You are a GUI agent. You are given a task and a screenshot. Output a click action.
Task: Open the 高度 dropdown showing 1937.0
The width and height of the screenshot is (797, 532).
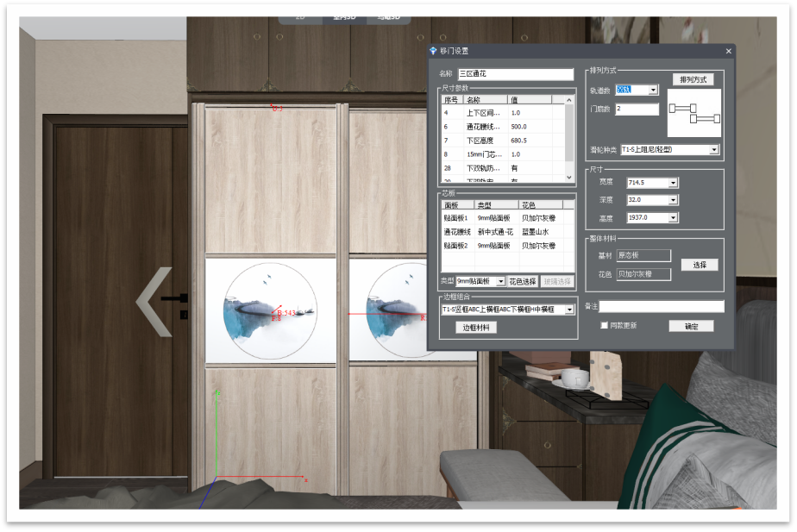tap(673, 218)
